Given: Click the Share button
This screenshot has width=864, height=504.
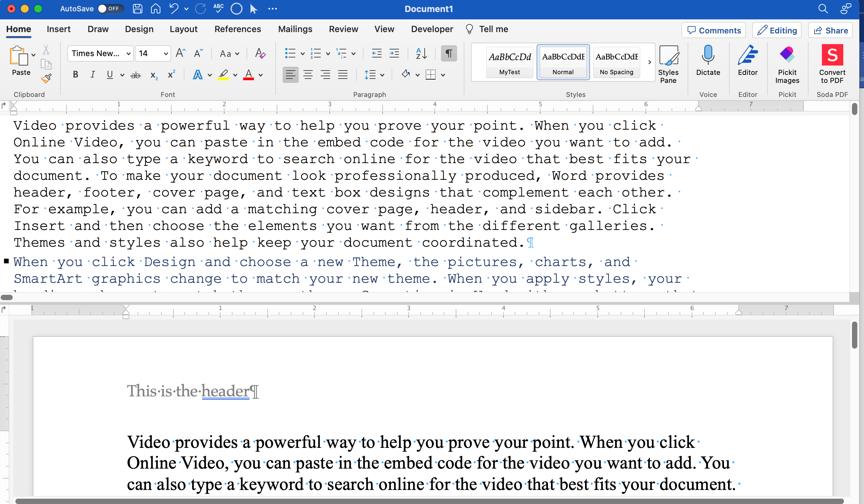Looking at the screenshot, I should coord(830,30).
